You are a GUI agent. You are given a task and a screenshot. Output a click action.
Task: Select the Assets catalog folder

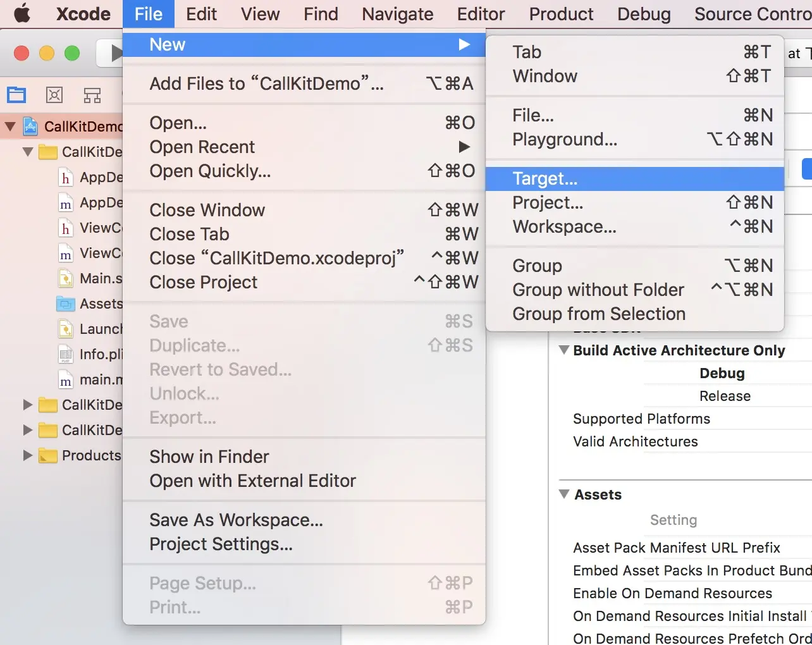click(x=90, y=304)
